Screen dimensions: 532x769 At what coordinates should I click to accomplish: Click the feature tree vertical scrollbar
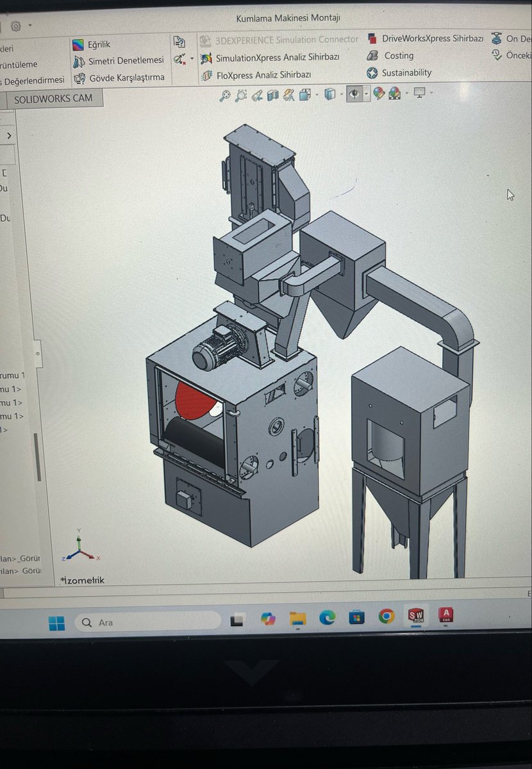pyautogui.click(x=37, y=458)
